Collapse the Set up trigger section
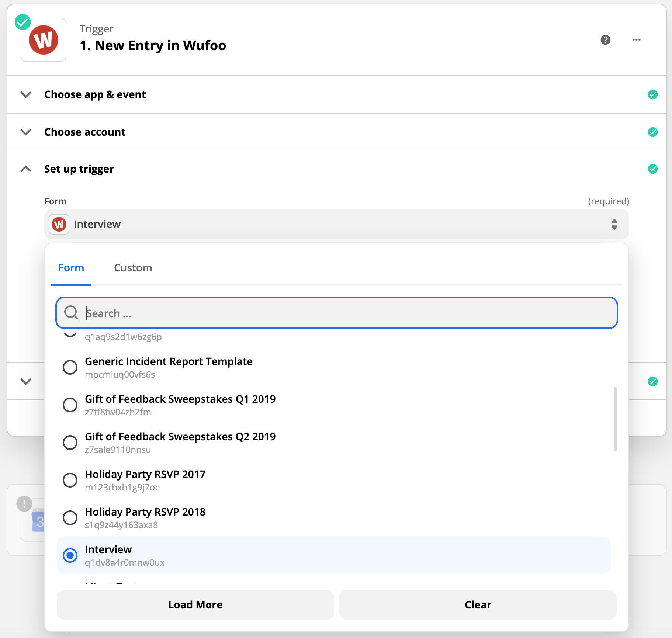The width and height of the screenshot is (672, 638). point(26,169)
